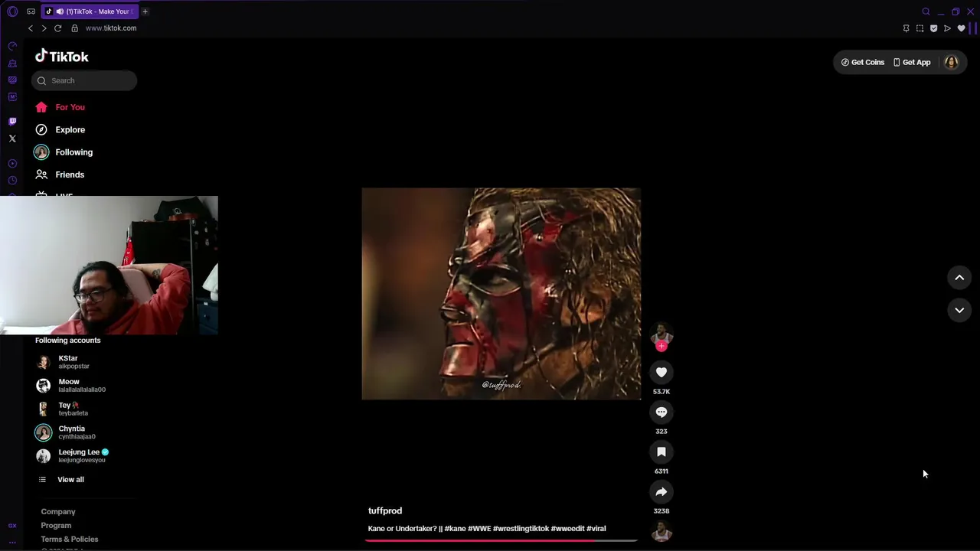Click the Get App button

912,62
